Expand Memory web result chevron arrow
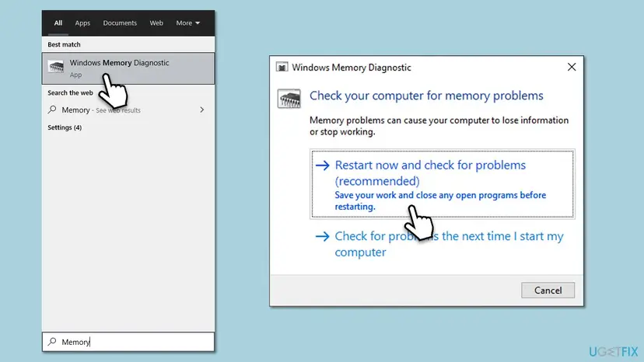Image resolution: width=644 pixels, height=362 pixels. pyautogui.click(x=201, y=110)
